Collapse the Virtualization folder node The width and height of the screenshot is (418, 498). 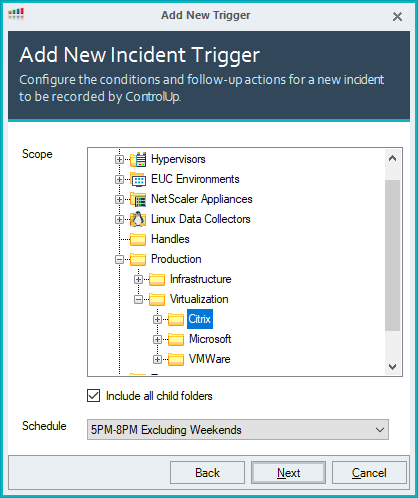click(x=138, y=299)
